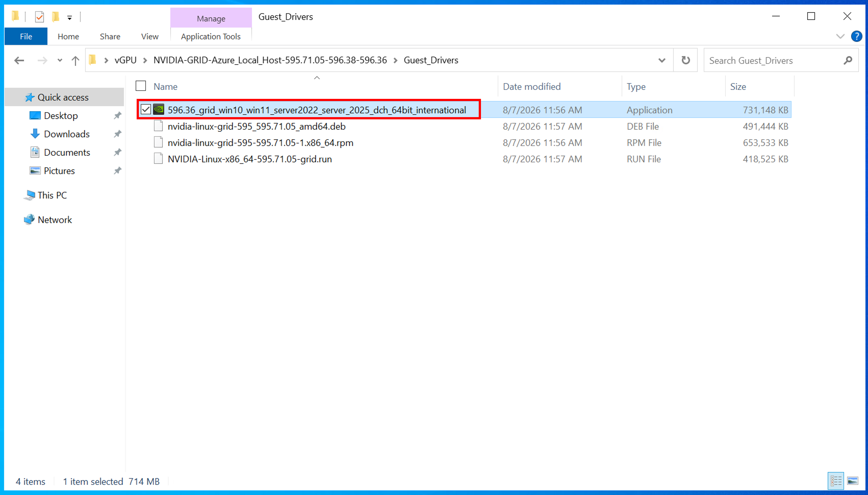Sort files by the Size column
The height and width of the screenshot is (495, 868).
coord(738,87)
